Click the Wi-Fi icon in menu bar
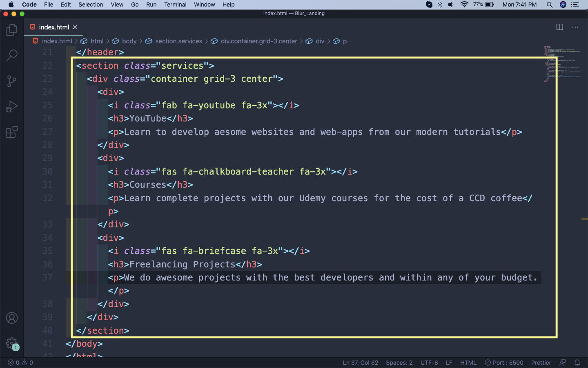 click(464, 4)
